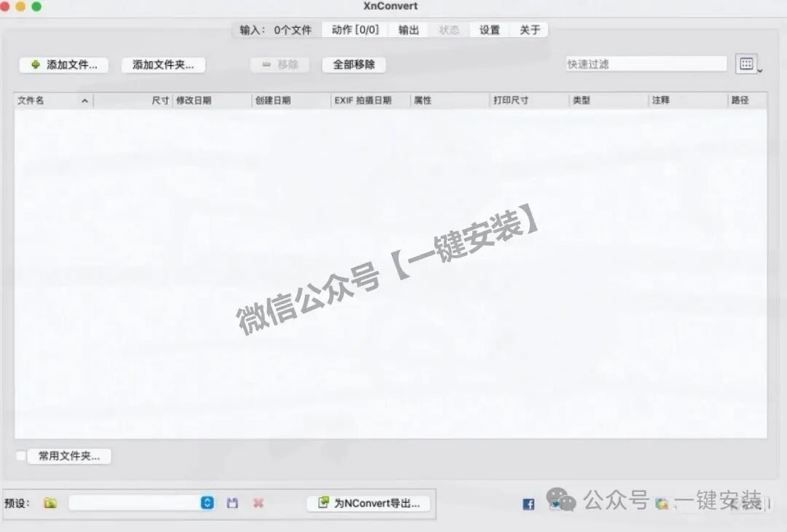Open the Facebook share icon
Image resolution: width=787 pixels, height=532 pixels.
pos(528,504)
